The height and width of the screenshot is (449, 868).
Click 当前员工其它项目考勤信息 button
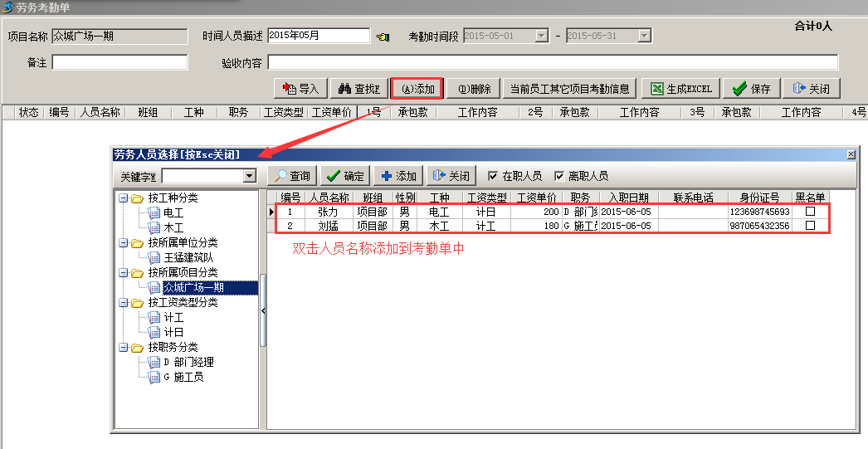point(569,89)
